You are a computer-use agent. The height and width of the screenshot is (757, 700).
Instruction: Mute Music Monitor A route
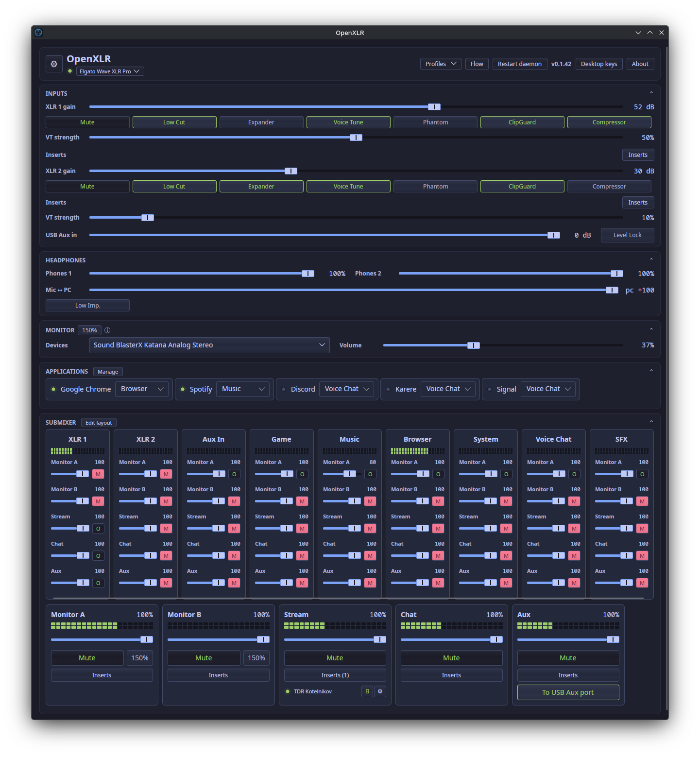[370, 474]
